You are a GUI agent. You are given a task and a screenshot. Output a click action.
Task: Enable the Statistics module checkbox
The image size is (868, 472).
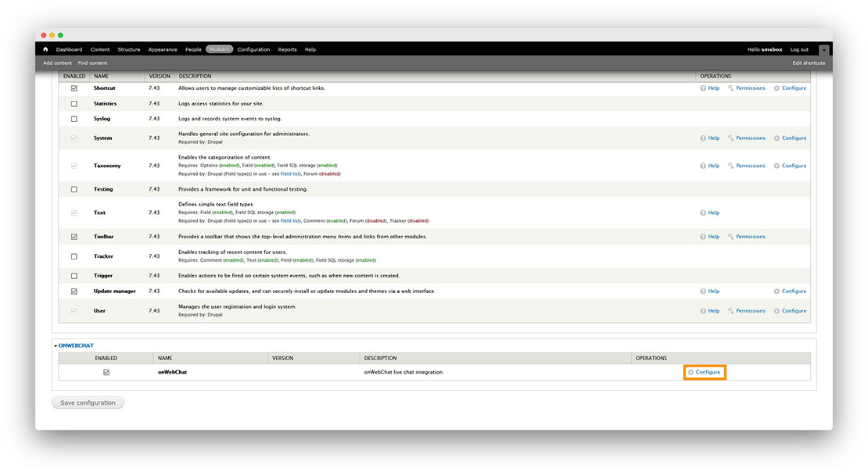74,104
